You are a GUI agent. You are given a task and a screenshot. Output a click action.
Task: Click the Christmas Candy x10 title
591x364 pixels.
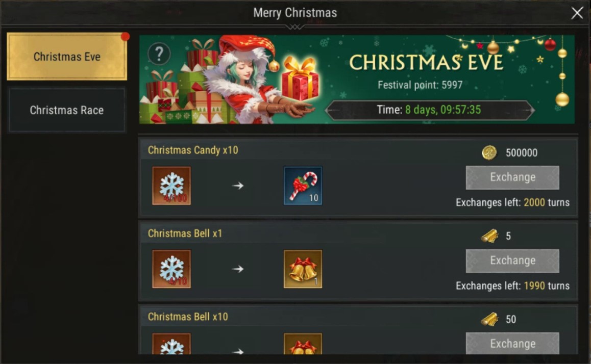point(193,150)
